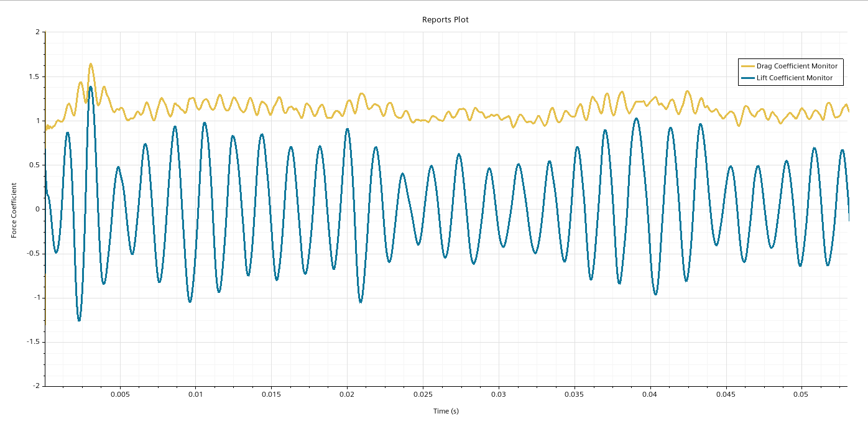The height and width of the screenshot is (421, 868).
Task: Click the 0 tick label on y-axis
Action: tap(37, 209)
